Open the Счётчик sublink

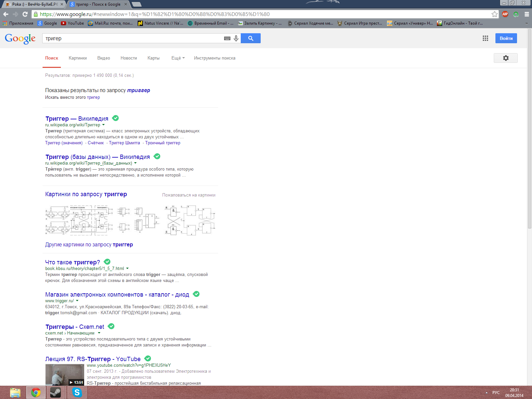tap(96, 143)
